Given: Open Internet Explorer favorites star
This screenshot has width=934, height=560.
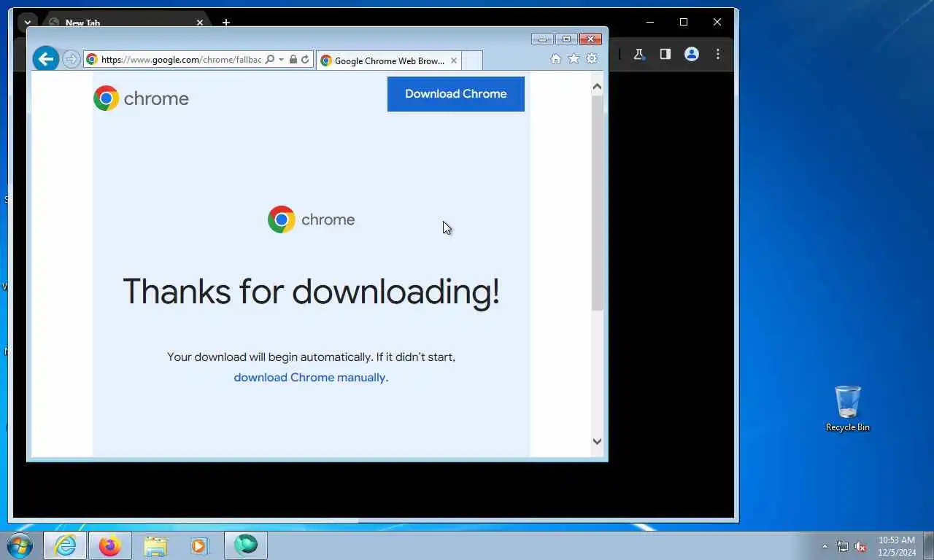Looking at the screenshot, I should tap(574, 59).
